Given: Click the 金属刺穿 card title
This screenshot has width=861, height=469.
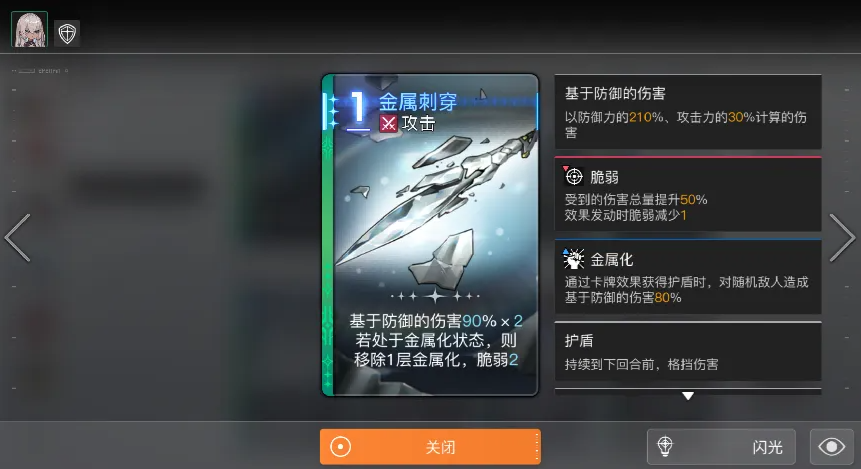Looking at the screenshot, I should click(418, 102).
